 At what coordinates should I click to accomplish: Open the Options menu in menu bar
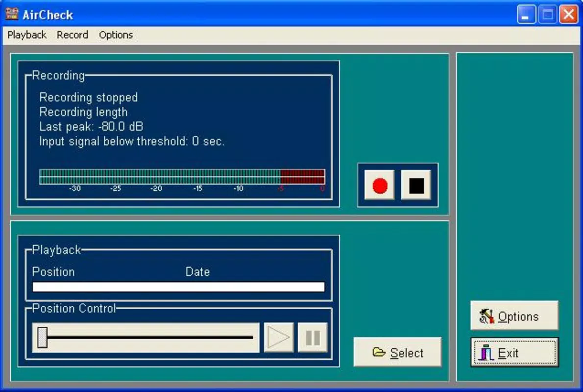[116, 35]
